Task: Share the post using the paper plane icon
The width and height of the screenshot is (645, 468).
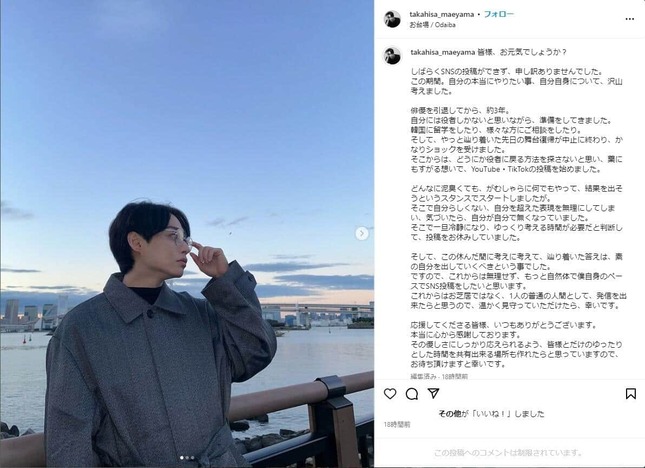Action: pyautogui.click(x=433, y=394)
